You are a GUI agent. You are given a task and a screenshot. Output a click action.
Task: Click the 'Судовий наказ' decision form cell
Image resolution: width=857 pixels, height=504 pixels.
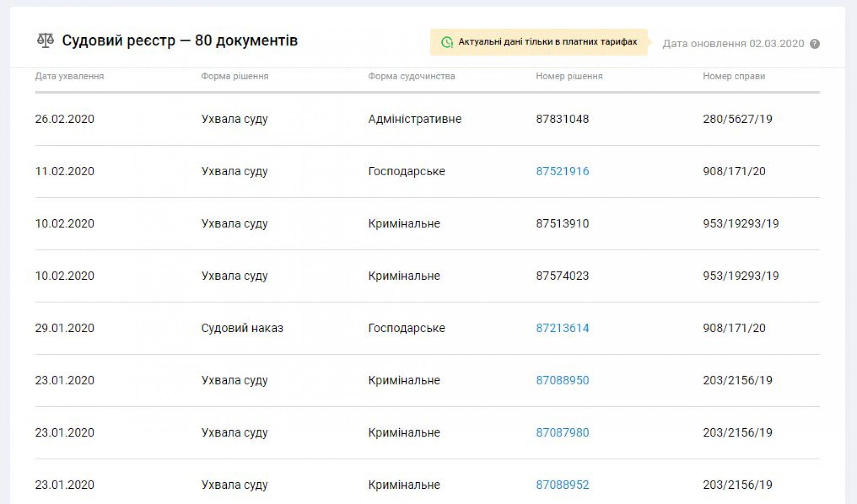[x=242, y=328]
